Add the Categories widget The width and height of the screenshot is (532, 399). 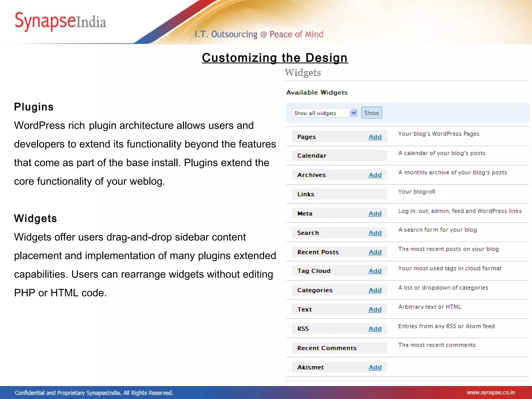(375, 290)
